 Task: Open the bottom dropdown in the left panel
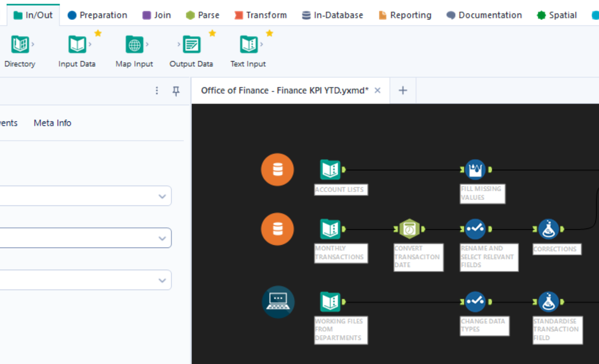click(162, 280)
